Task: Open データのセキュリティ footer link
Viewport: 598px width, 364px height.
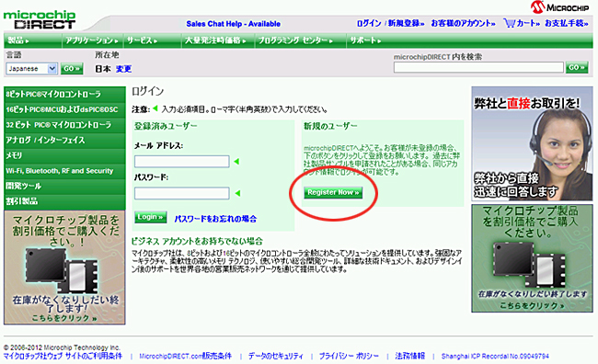Action: (x=276, y=356)
